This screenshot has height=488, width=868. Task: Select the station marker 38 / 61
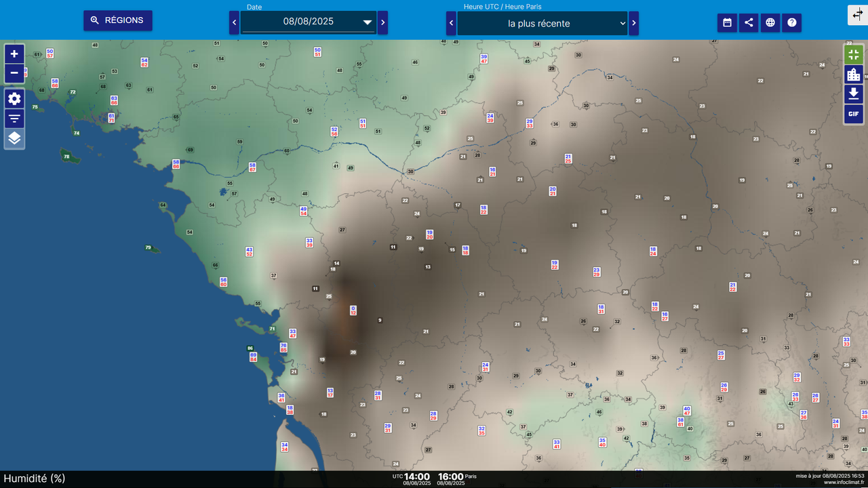[x=680, y=422]
